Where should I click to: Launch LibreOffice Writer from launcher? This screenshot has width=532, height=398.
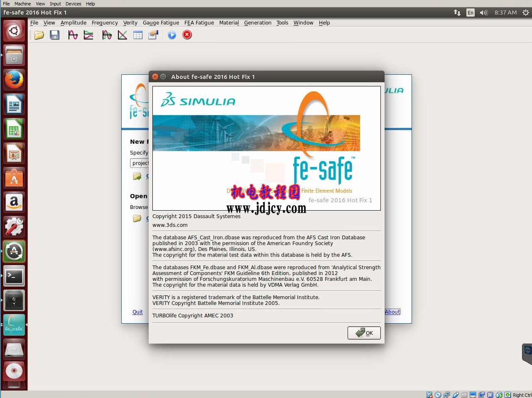[x=14, y=104]
